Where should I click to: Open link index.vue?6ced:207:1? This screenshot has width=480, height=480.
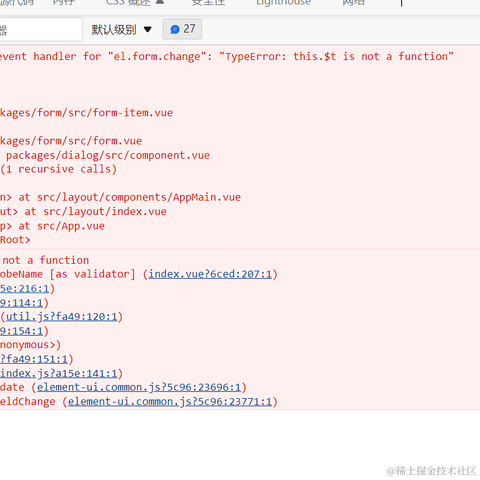click(x=210, y=274)
